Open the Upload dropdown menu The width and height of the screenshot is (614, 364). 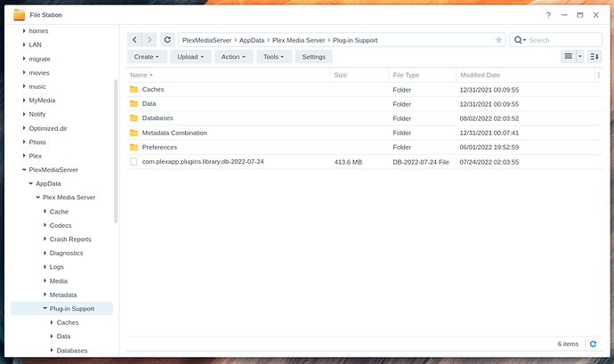click(x=190, y=56)
